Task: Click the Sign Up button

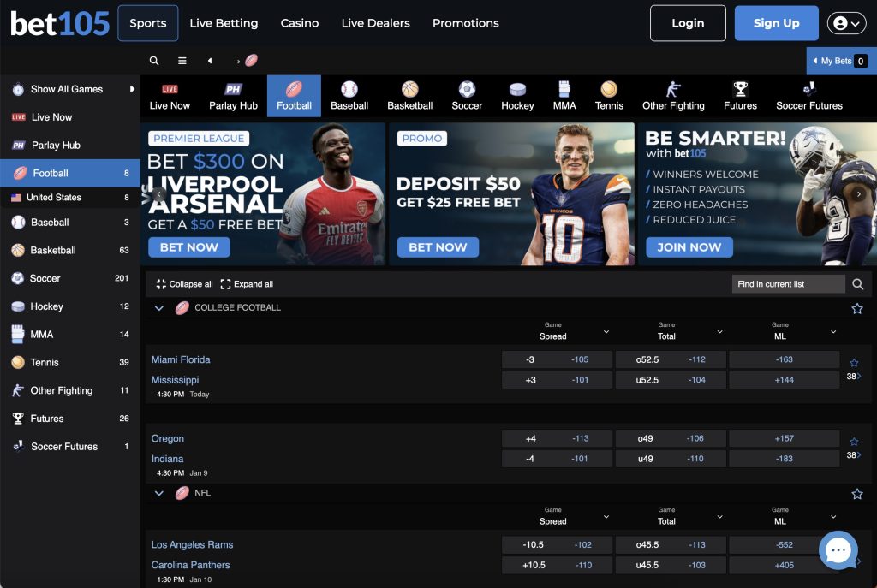Action: [776, 23]
